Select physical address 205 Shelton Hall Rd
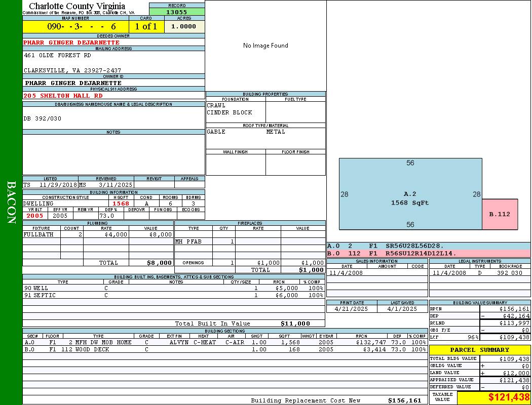This screenshot has height=405, width=532. click(x=63, y=96)
